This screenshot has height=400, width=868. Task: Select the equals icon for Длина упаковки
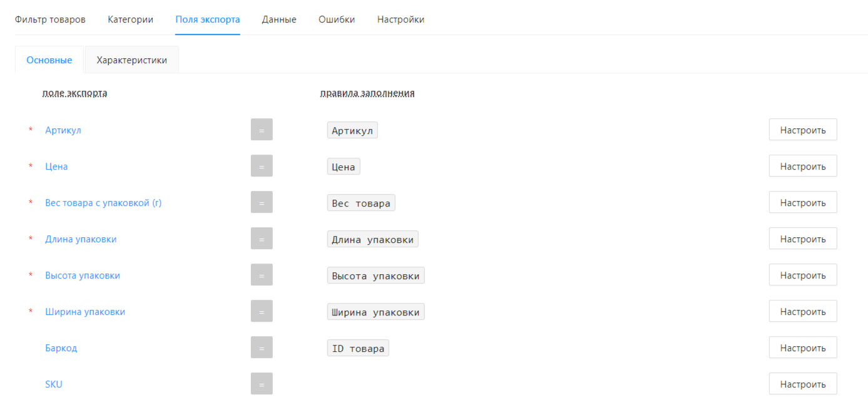click(262, 239)
